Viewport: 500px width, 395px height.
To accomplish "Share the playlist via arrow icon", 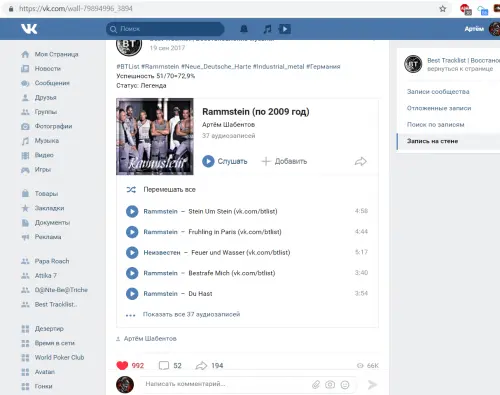I will point(360,162).
